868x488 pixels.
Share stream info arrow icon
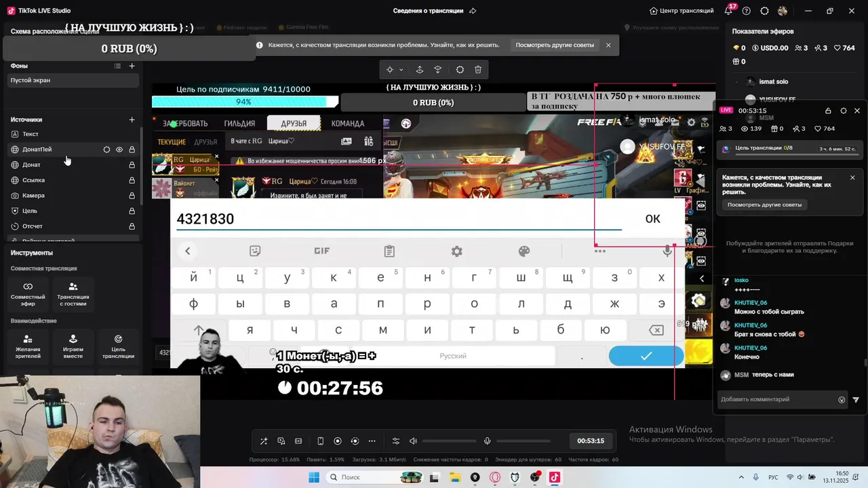473,11
